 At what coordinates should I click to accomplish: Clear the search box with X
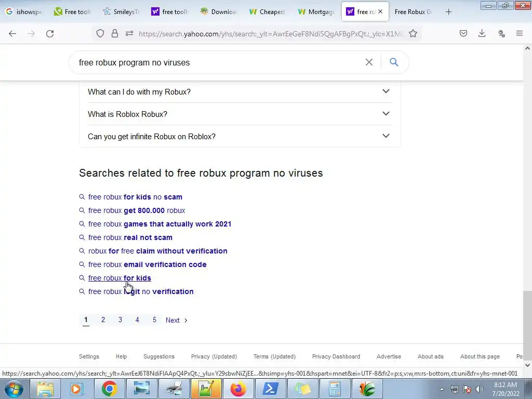click(369, 62)
